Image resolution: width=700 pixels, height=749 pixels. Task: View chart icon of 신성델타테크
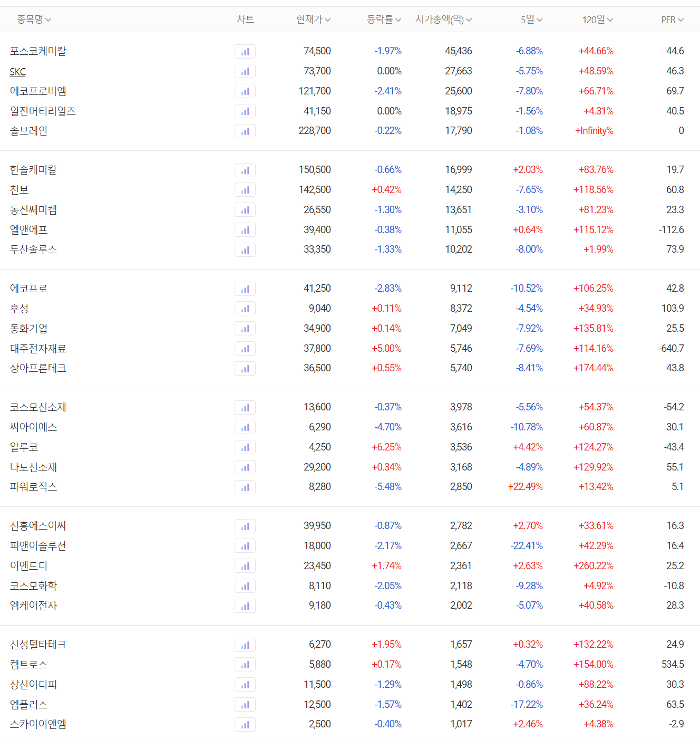coord(245,645)
